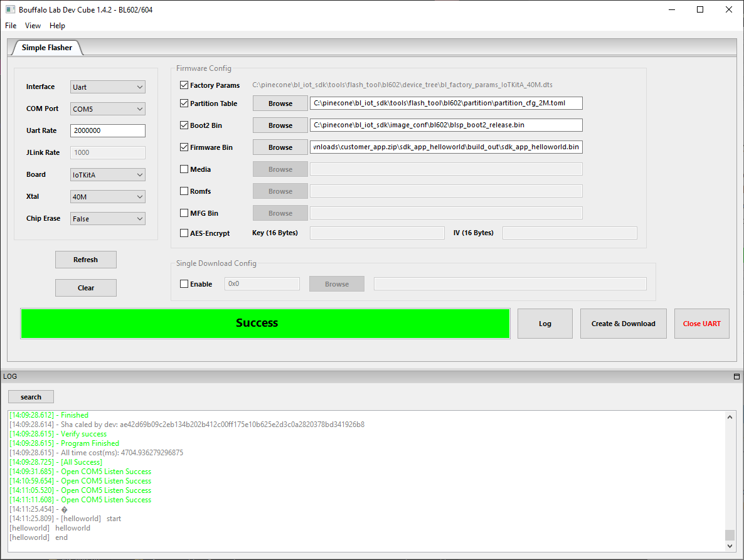Viewport: 744px width, 560px height.
Task: Click the Bouffalo Lab app icon in title bar
Action: [10, 9]
